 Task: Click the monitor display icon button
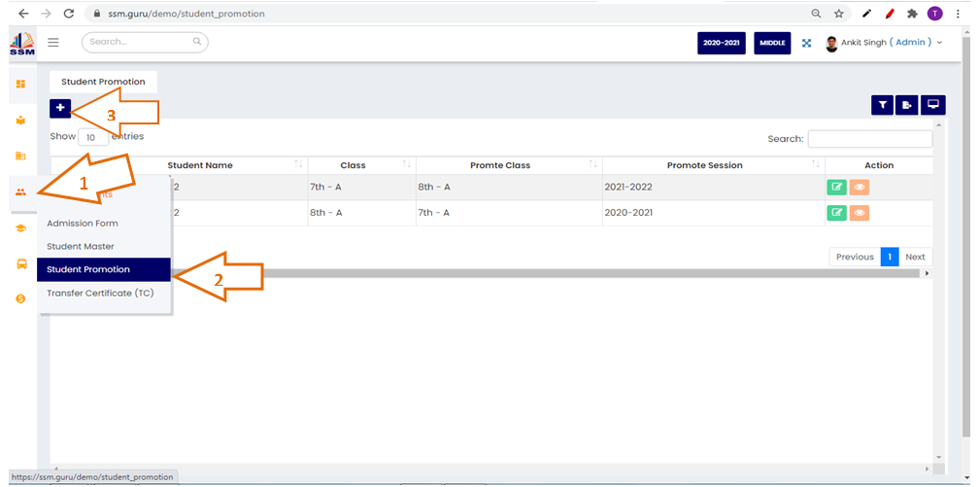click(933, 106)
